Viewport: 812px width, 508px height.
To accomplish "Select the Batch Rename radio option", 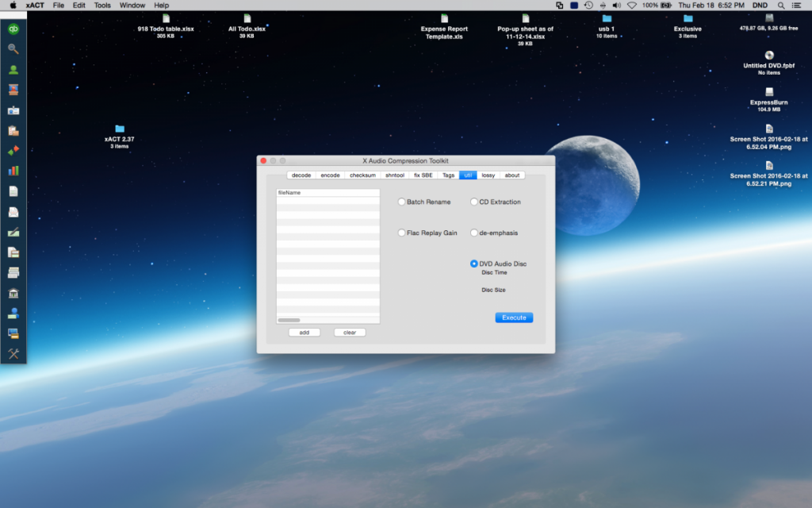I will 401,202.
